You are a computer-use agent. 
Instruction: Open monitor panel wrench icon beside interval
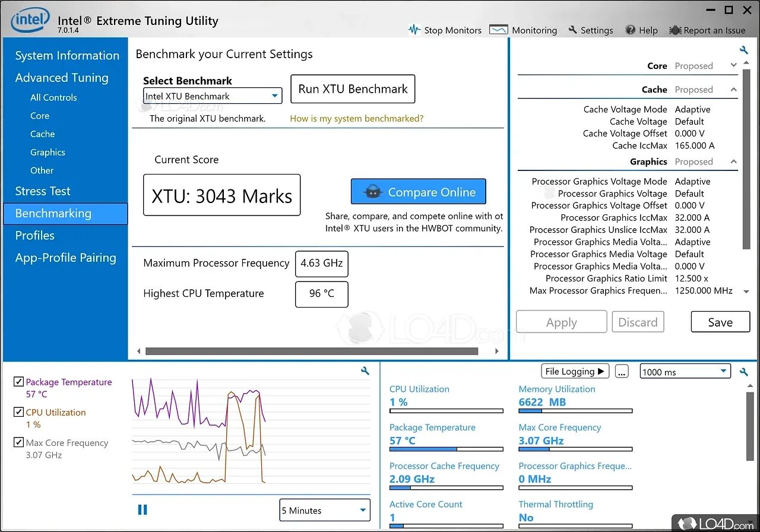point(744,372)
